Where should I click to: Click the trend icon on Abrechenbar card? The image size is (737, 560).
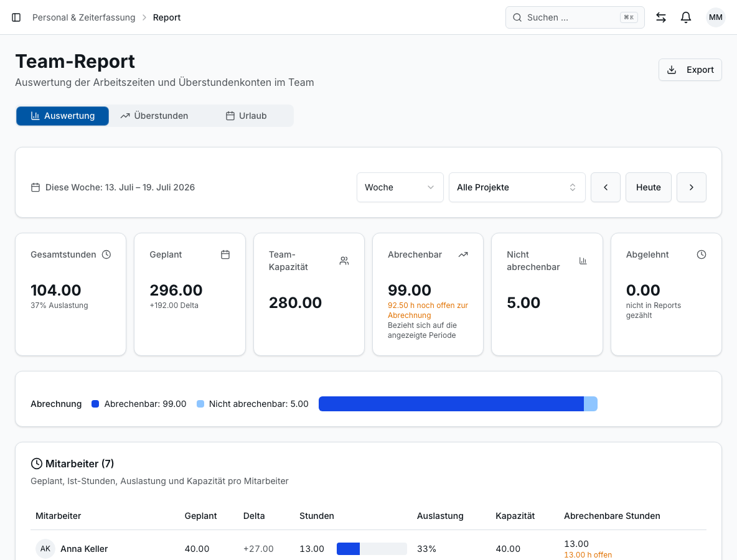[463, 254]
